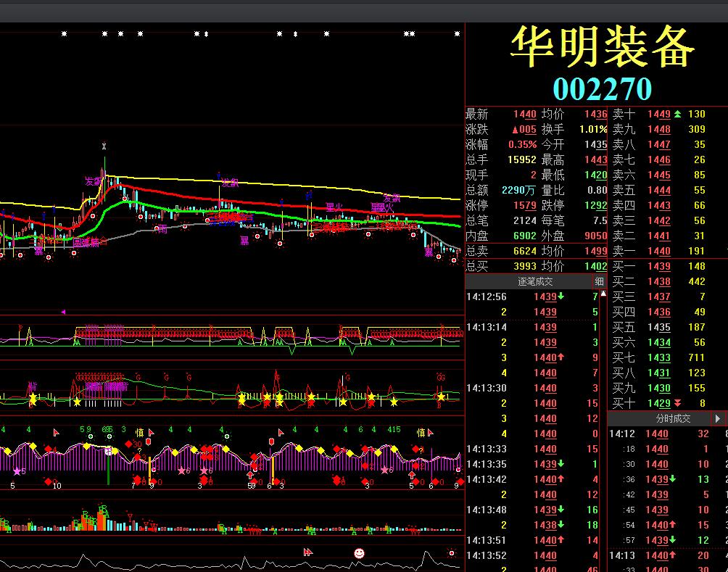
Task: Click the 跌停 price 1292
Action: tap(596, 205)
